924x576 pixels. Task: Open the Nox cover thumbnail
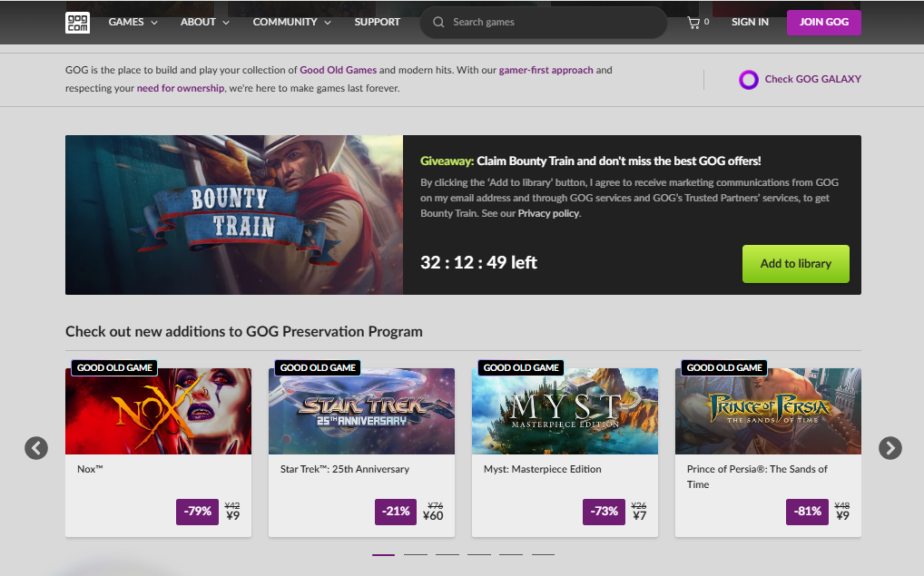coord(159,411)
